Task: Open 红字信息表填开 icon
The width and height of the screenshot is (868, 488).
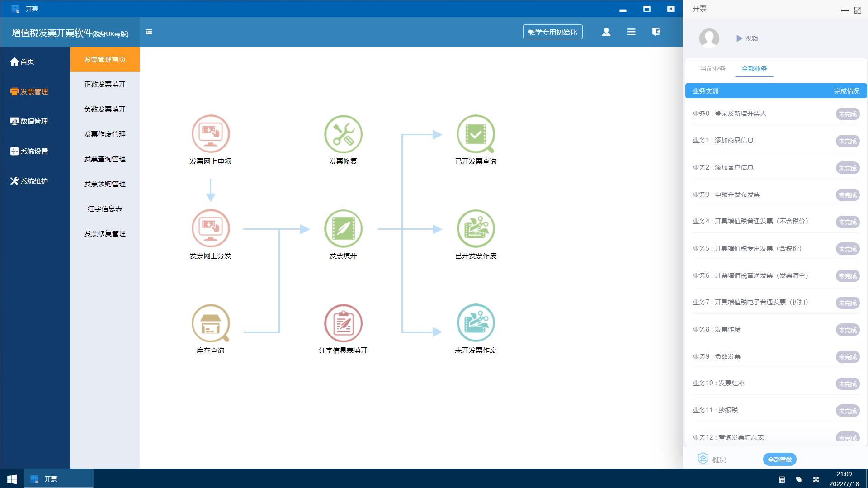Action: click(x=343, y=323)
